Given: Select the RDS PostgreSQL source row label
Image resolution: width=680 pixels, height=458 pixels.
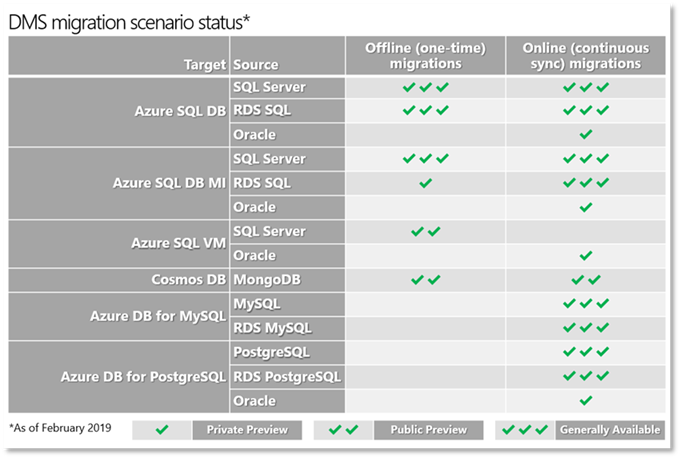Looking at the screenshot, I should [x=287, y=376].
